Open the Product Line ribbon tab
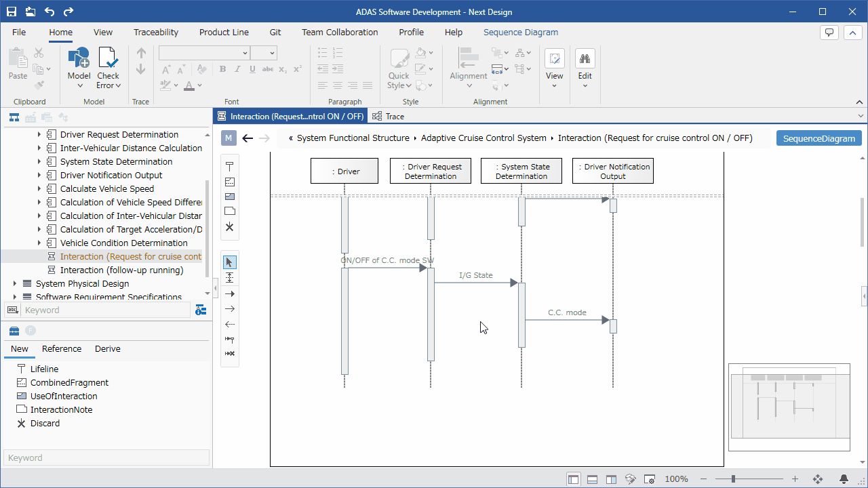868x488 pixels. coord(224,32)
